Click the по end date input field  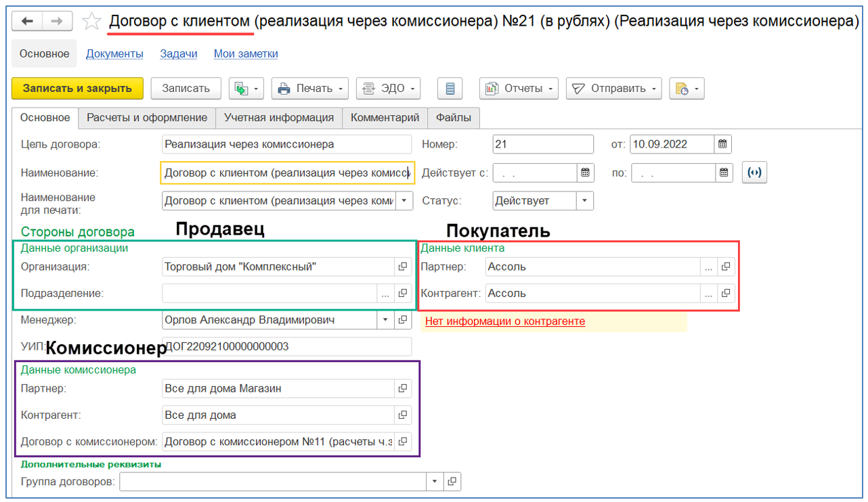click(x=673, y=173)
